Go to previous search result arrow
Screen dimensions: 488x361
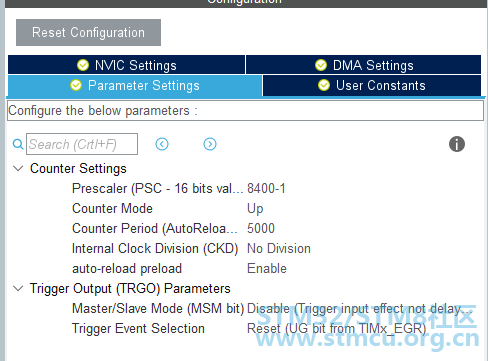coord(162,144)
